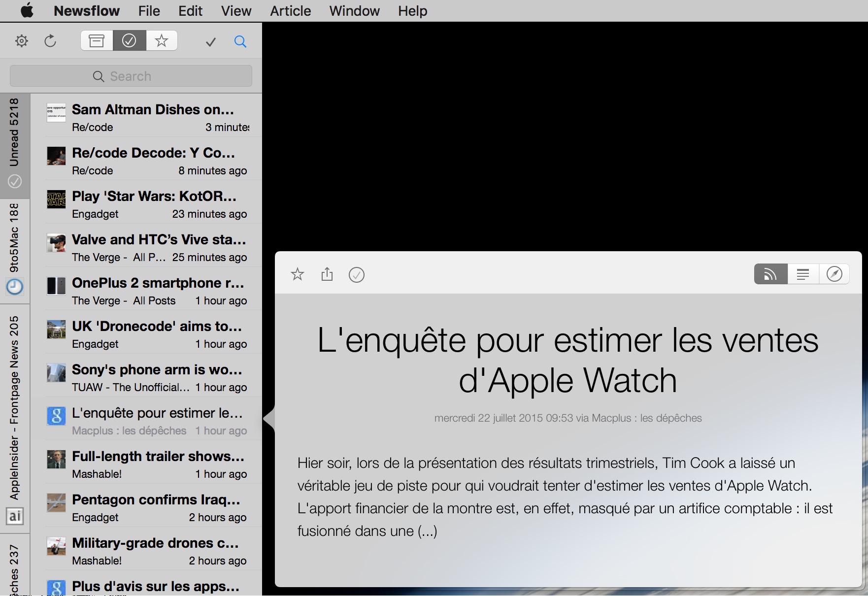Toggle search with the blue magnifier icon
The image size is (868, 596).
click(x=240, y=41)
